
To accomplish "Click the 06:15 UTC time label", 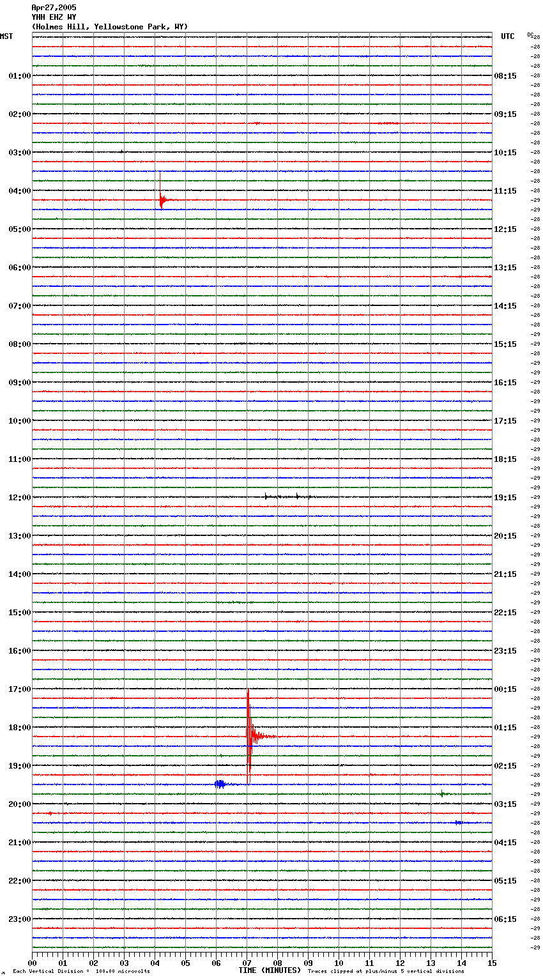I will click(505, 919).
